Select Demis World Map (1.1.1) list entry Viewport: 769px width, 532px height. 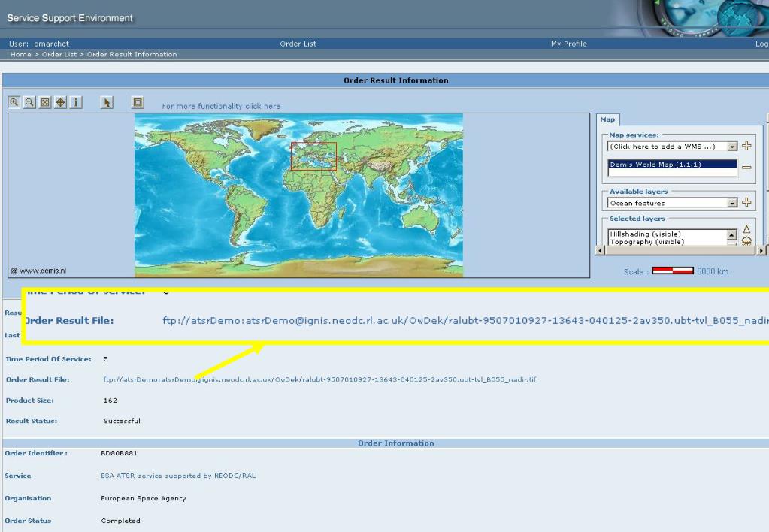pos(672,165)
